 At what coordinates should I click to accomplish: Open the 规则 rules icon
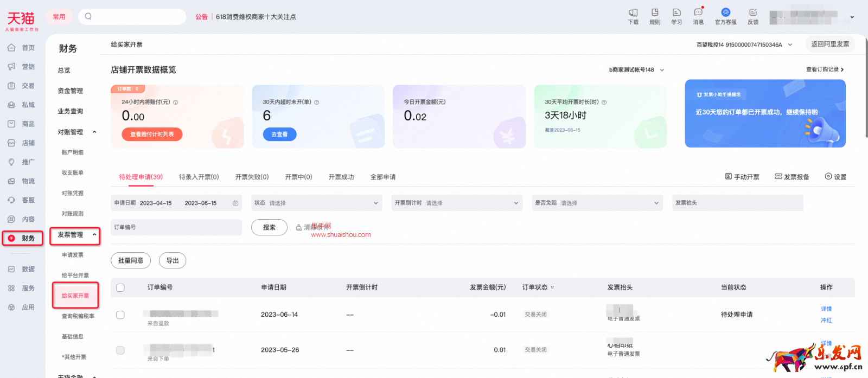655,13
